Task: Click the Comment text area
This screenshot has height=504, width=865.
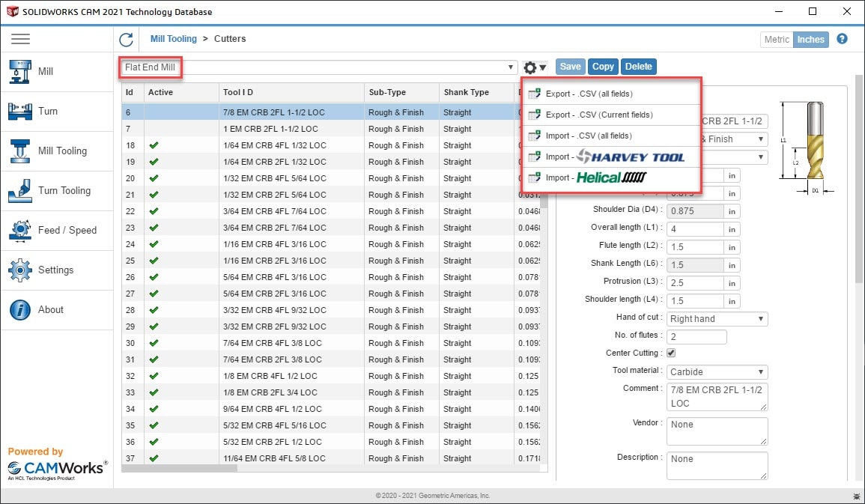Action: click(x=717, y=396)
